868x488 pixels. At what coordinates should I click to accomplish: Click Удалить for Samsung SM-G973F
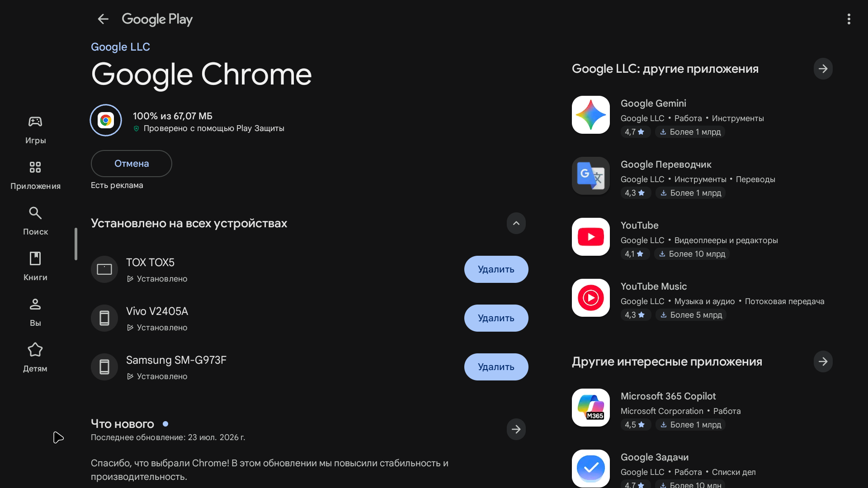pos(496,367)
